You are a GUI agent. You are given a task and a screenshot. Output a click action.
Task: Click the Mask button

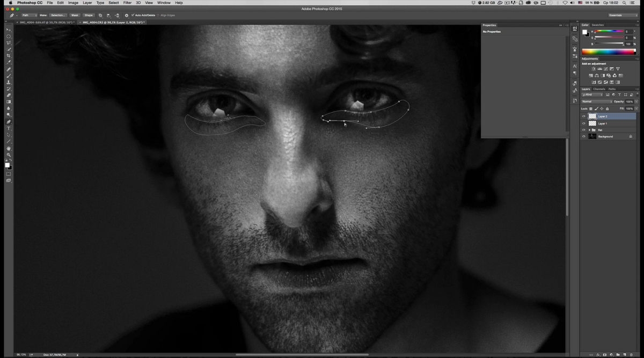(x=75, y=15)
